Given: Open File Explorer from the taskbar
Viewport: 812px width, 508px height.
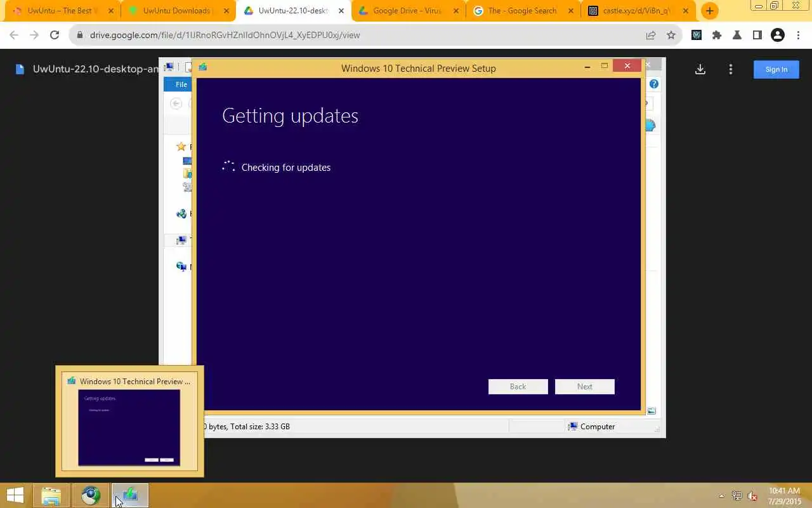Looking at the screenshot, I should coord(51,495).
